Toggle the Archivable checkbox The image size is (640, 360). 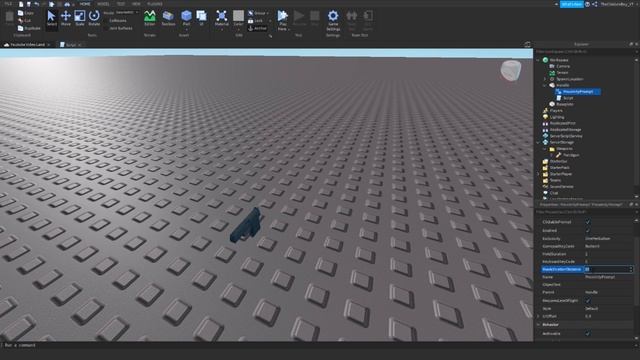pos(588,333)
